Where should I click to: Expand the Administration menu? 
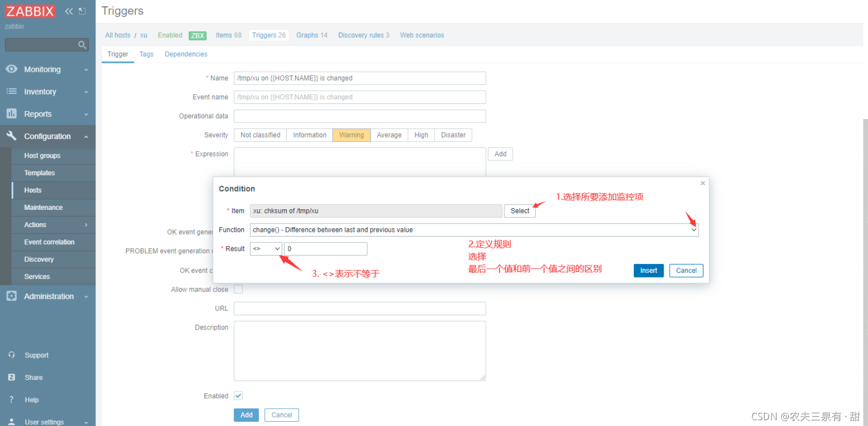[x=86, y=296]
